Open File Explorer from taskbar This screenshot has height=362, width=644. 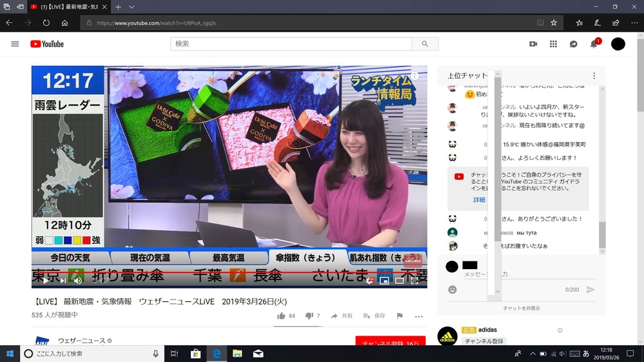237,354
